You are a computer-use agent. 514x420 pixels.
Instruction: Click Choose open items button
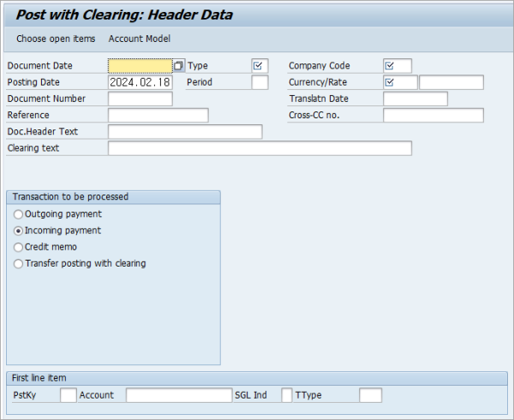(x=56, y=39)
